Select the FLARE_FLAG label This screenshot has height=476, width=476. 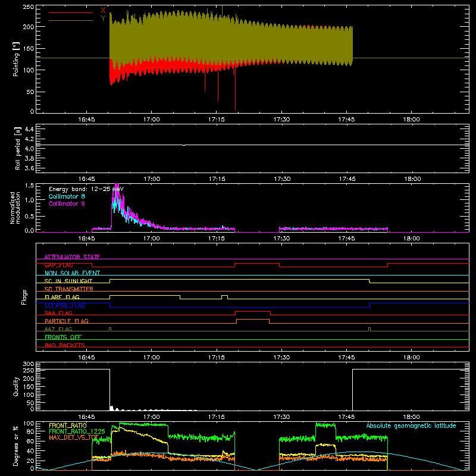tap(62, 297)
